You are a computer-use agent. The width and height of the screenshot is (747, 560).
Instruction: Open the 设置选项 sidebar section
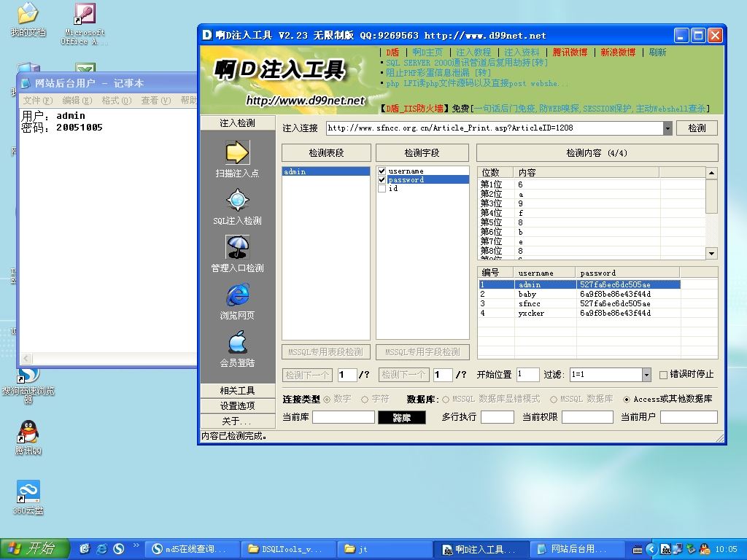click(237, 405)
